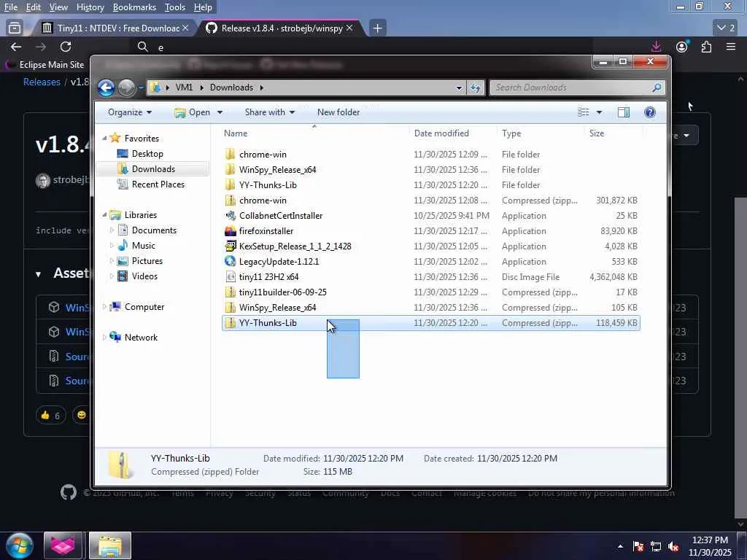Select the LegacyUpdate-1.12.1 application icon
747x560 pixels.
(230, 262)
